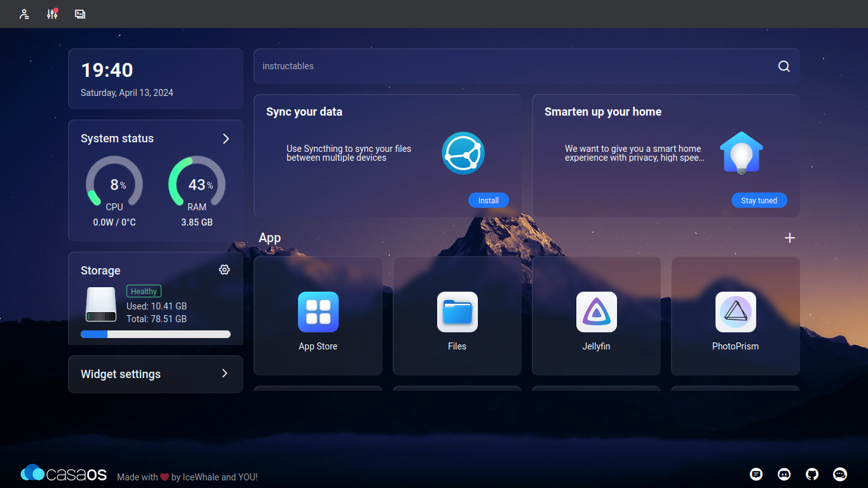
Task: Expand the System status widget
Action: pyautogui.click(x=226, y=139)
